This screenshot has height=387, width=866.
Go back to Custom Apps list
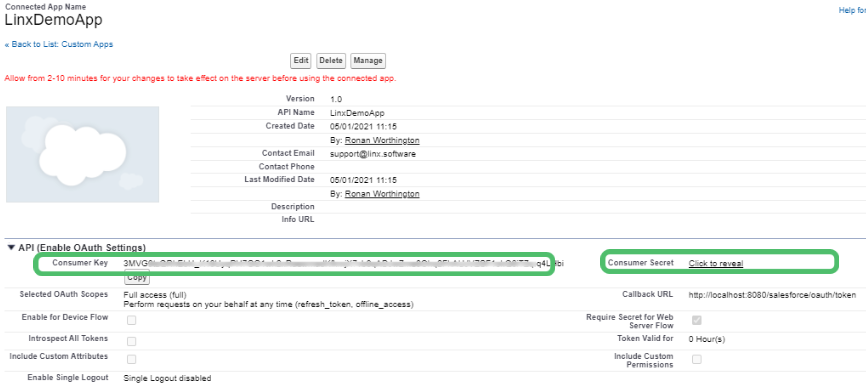[59, 44]
